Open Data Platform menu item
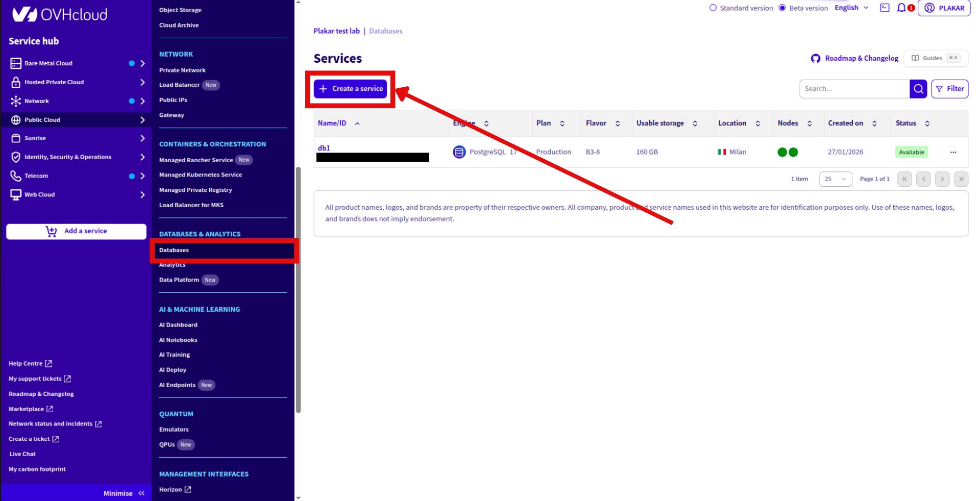 coord(179,280)
